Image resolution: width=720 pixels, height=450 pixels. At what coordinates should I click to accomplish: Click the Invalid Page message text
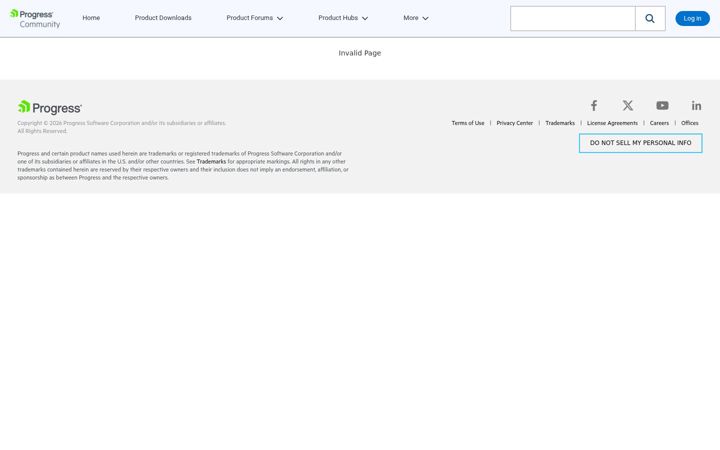[x=360, y=53]
